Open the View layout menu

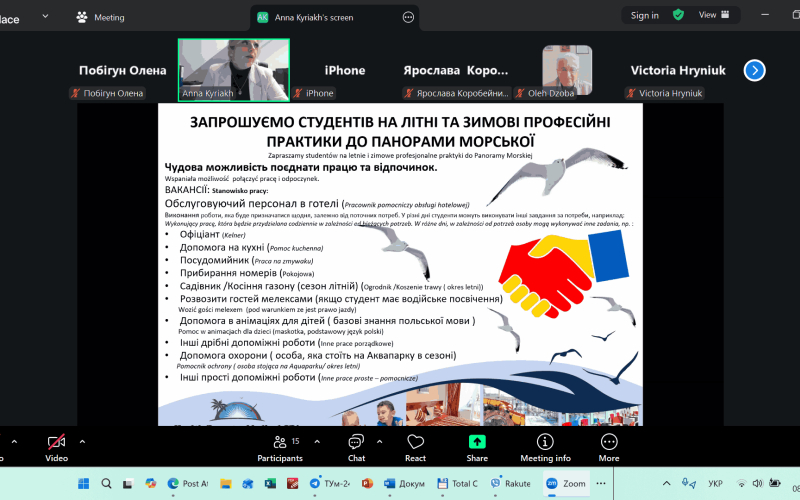713,15
